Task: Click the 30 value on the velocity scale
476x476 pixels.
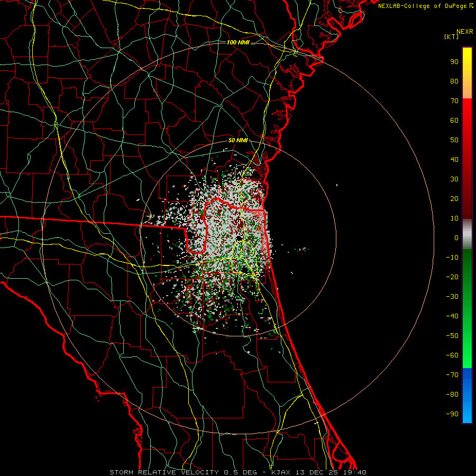Action: 454,179
